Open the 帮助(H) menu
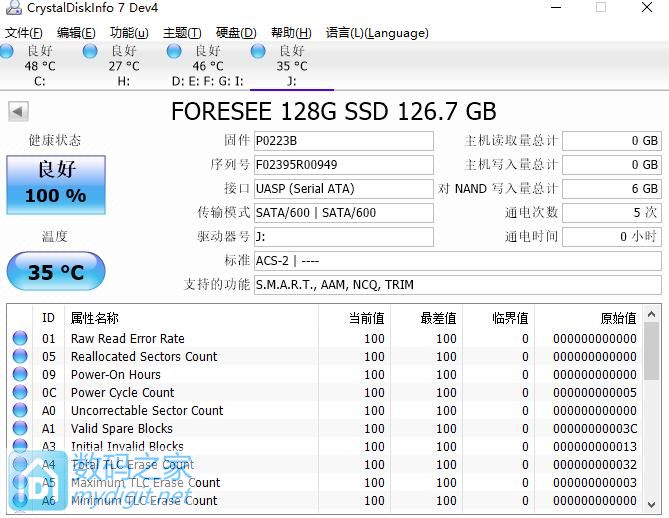Screen dimensions: 669x518 (x=291, y=33)
